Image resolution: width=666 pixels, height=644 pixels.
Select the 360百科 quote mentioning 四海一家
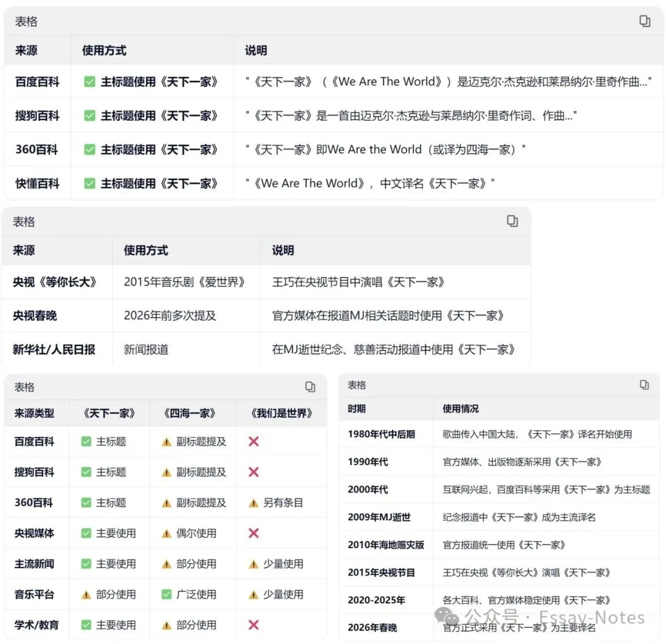coord(385,149)
